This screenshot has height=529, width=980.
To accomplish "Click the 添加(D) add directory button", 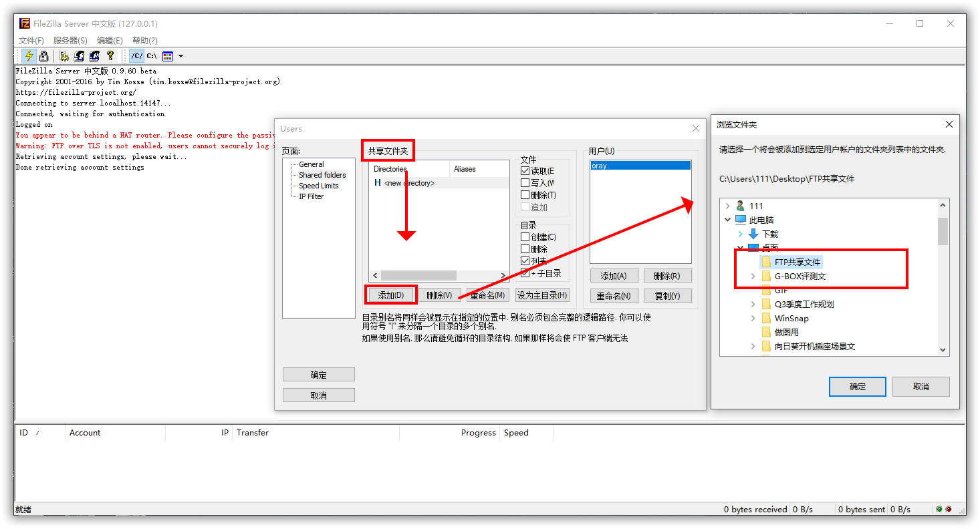I will coord(391,295).
